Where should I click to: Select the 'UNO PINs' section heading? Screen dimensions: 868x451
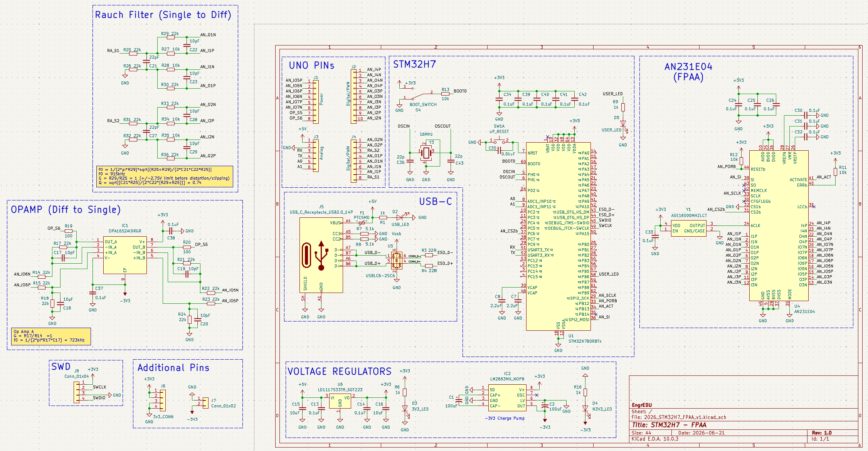[311, 66]
